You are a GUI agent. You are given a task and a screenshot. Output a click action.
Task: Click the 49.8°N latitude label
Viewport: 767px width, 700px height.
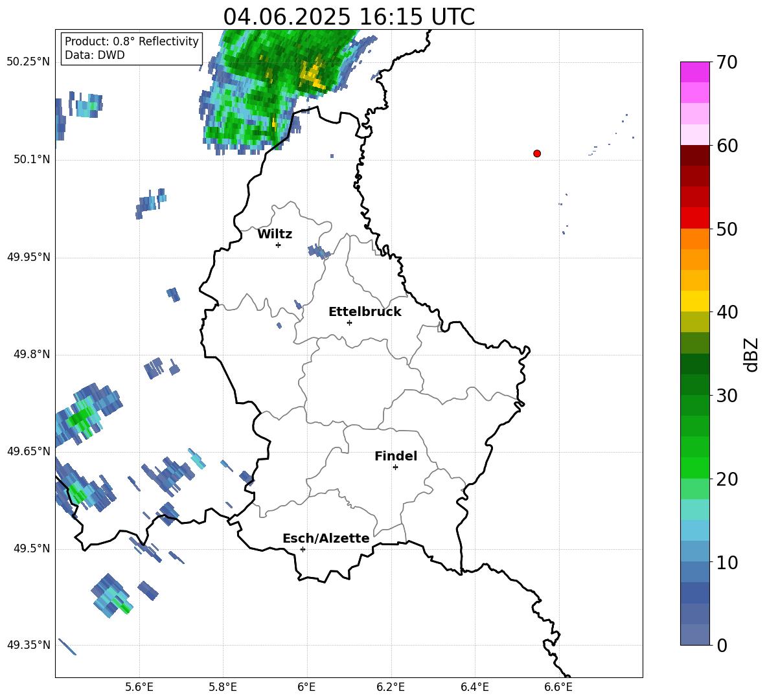click(32, 354)
